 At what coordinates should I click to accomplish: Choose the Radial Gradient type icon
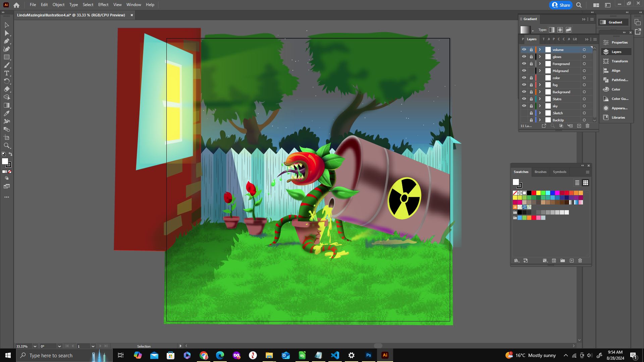(560, 30)
